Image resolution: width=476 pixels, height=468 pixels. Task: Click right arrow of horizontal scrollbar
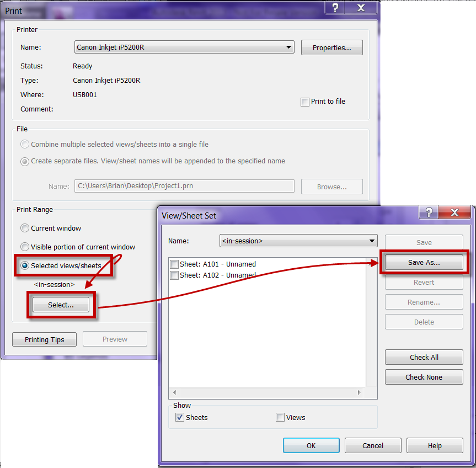[x=359, y=392]
